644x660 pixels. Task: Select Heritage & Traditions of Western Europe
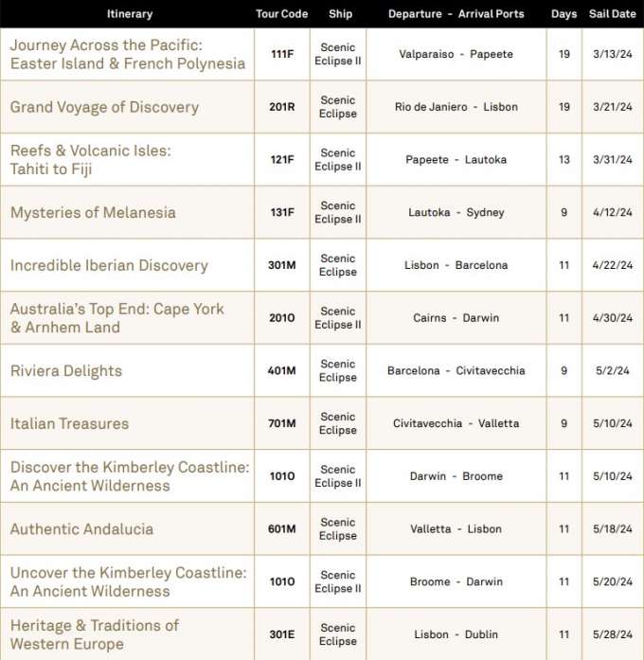click(x=95, y=634)
